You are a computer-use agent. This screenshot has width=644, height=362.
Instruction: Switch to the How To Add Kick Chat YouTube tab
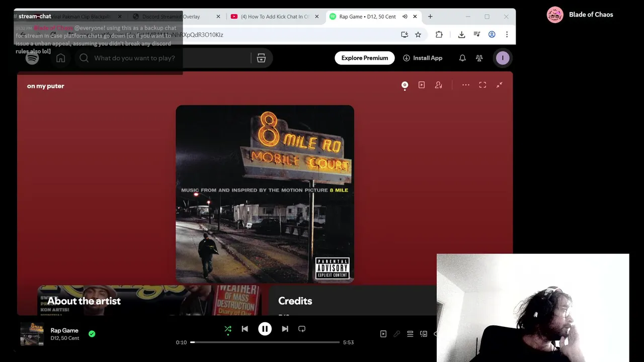pos(275,17)
